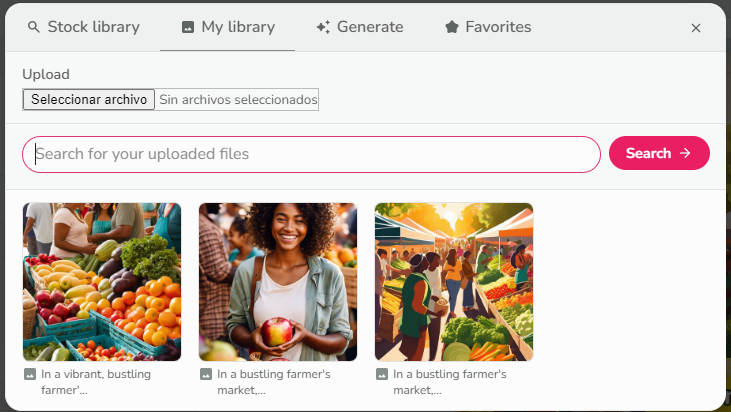Close the media library dialog
This screenshot has height=412, width=731.
click(696, 28)
